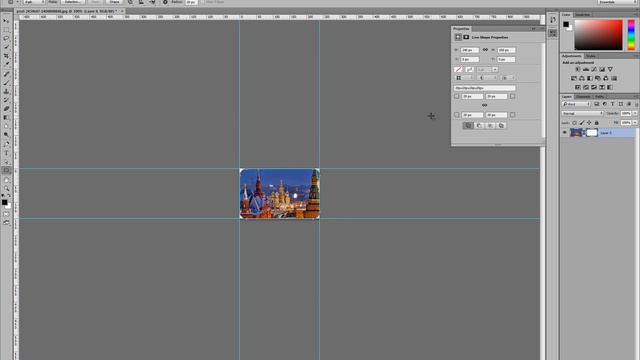
Task: Set shape fill color swatch
Action: coord(458,70)
